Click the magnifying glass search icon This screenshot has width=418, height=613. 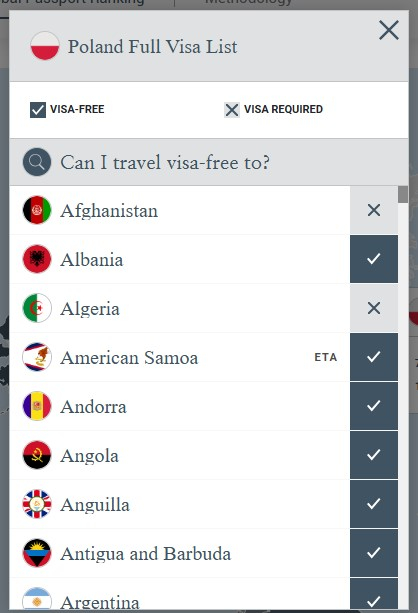tap(37, 162)
